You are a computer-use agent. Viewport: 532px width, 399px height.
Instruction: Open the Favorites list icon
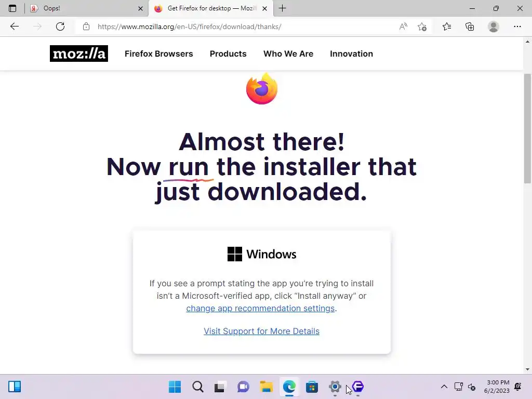coord(447,26)
